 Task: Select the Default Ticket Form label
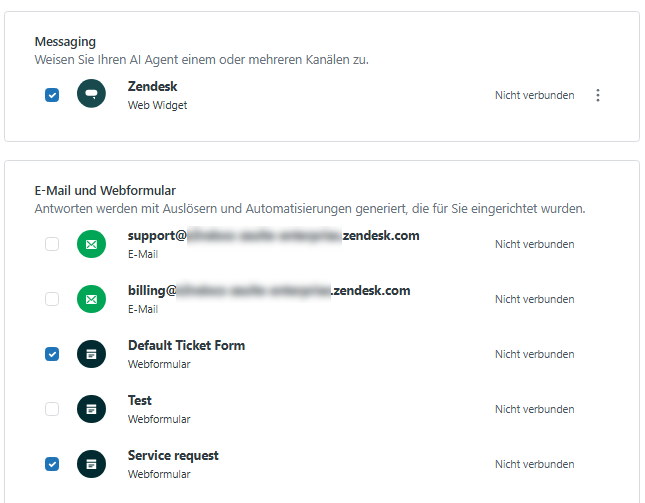(x=186, y=346)
